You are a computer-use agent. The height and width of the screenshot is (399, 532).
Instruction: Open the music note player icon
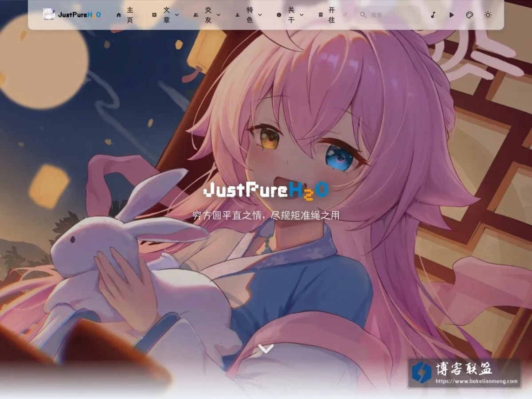[x=433, y=15]
